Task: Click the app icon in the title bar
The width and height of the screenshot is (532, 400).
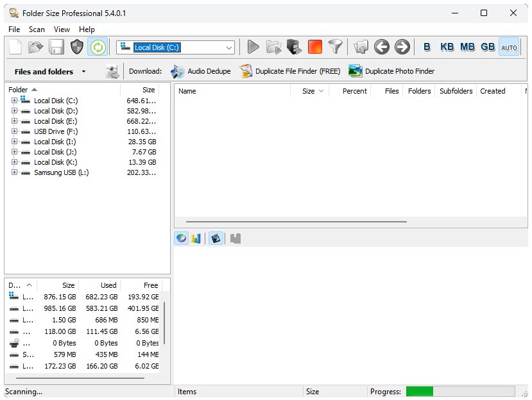Action: (x=14, y=13)
